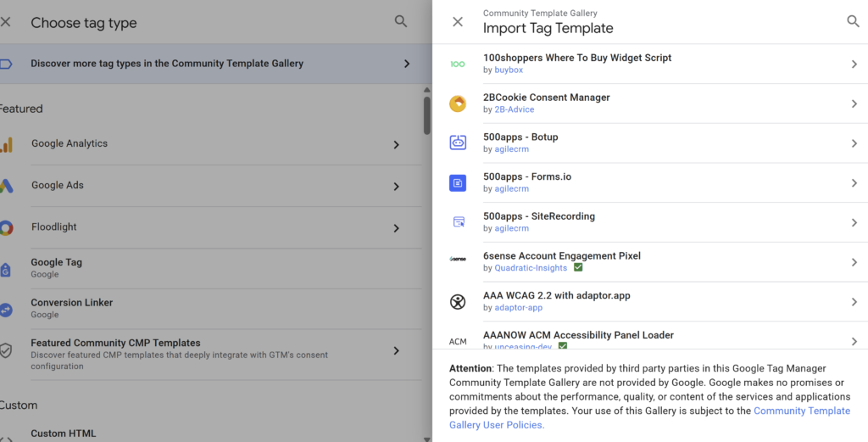Open the buybox author link
Viewport: 868px width, 442px height.
point(509,70)
